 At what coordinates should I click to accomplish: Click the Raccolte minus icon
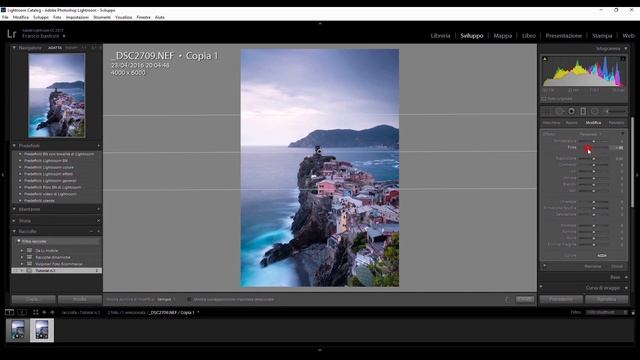click(x=91, y=231)
